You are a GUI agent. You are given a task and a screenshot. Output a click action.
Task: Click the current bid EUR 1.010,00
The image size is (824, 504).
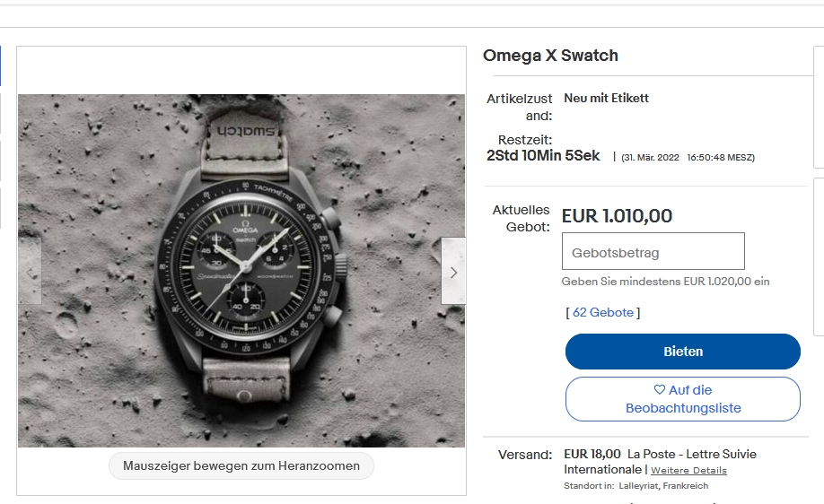(617, 216)
